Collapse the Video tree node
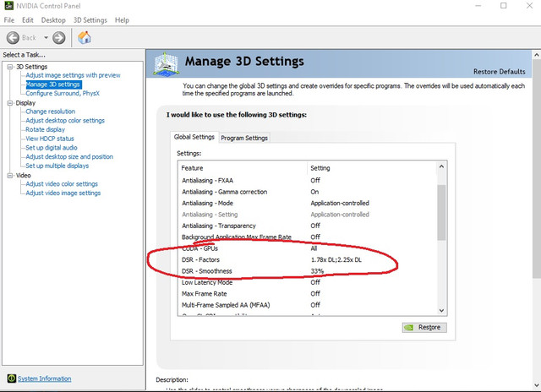541x392 pixels. (10, 175)
